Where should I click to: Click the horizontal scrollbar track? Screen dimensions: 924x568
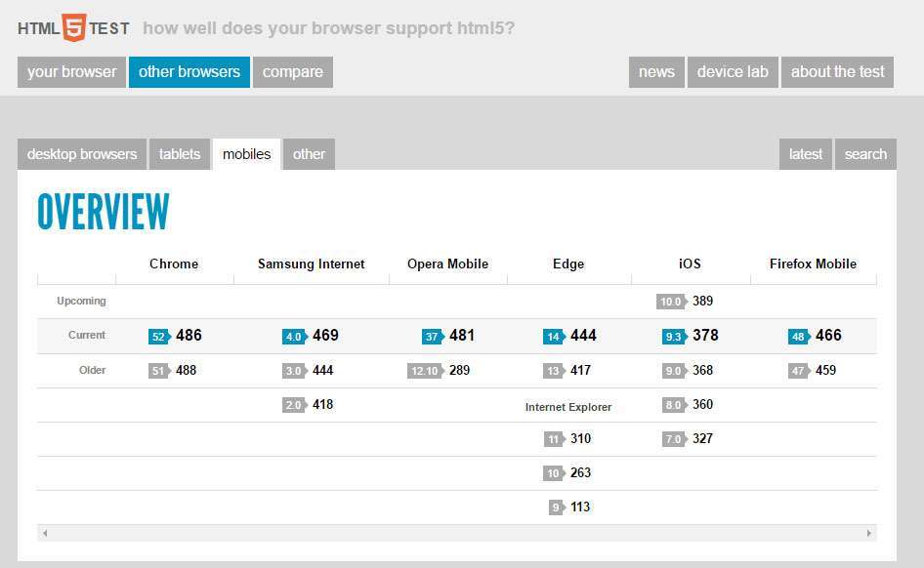[x=457, y=533]
